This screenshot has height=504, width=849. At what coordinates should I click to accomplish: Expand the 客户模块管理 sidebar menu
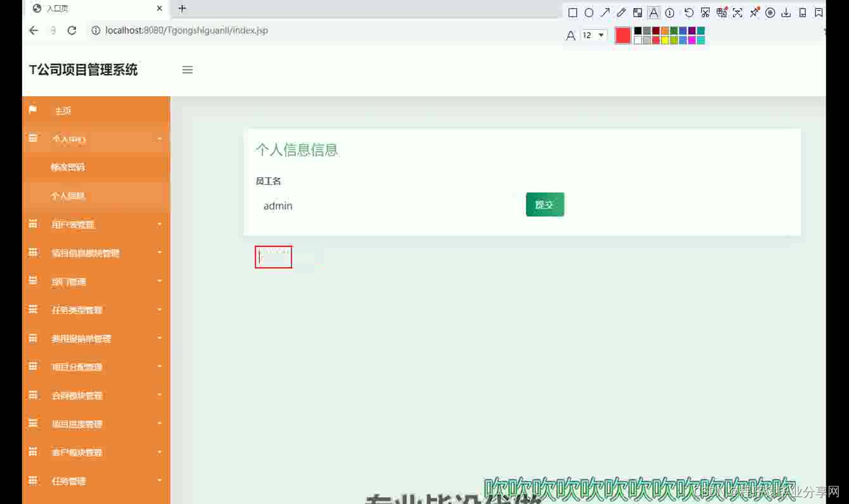coord(96,452)
